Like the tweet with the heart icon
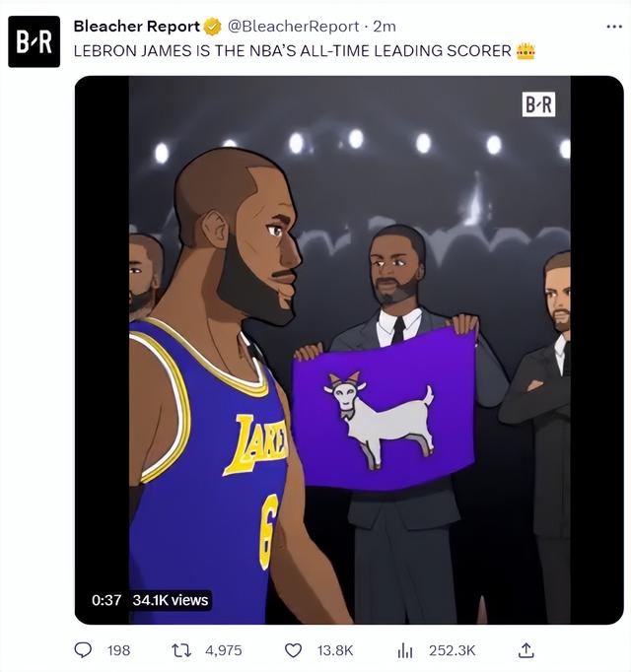Viewport: 631px width, 672px height. (293, 649)
